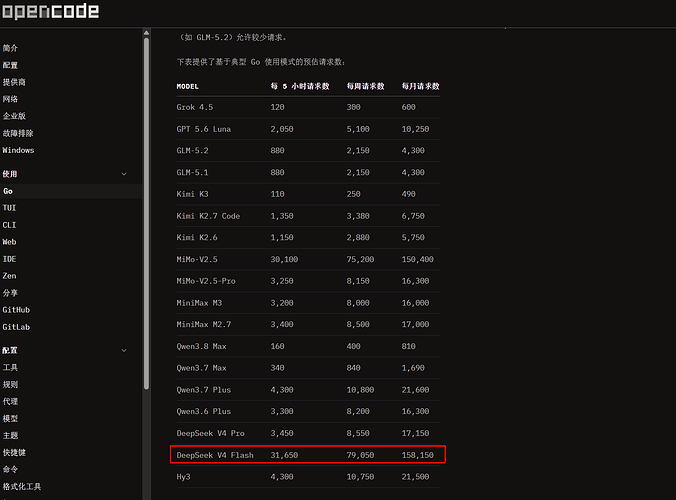Image resolution: width=676 pixels, height=500 pixels.
Task: Click the 79,050 weekly requests value
Action: click(x=360, y=456)
